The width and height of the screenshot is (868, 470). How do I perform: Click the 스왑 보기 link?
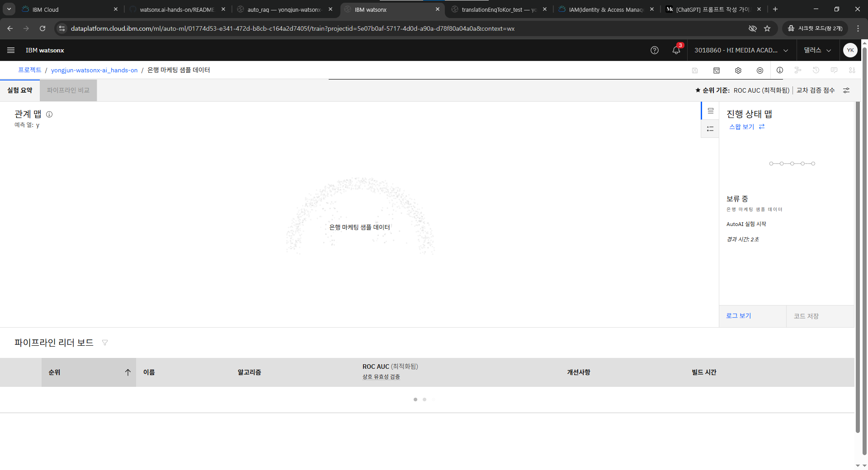[741, 127]
